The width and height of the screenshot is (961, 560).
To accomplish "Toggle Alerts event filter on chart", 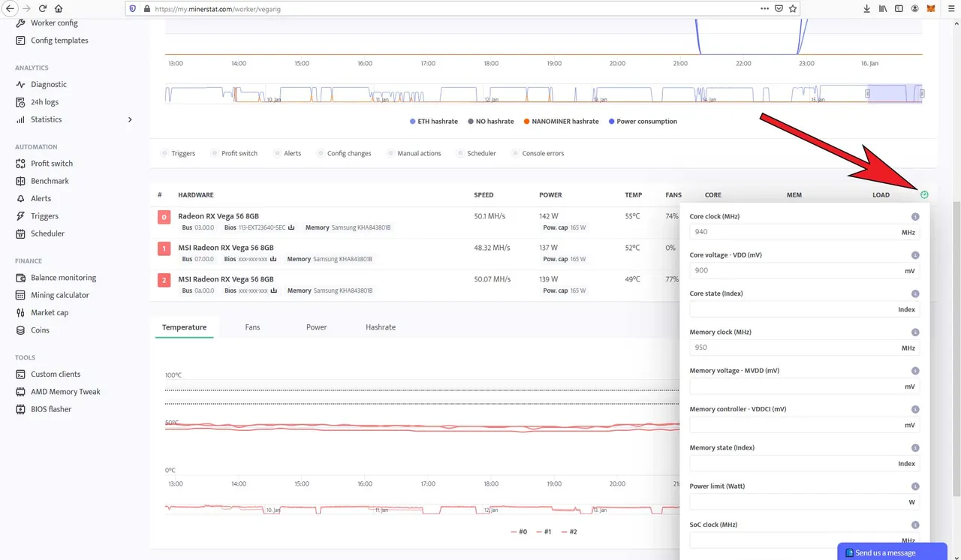I will (288, 153).
